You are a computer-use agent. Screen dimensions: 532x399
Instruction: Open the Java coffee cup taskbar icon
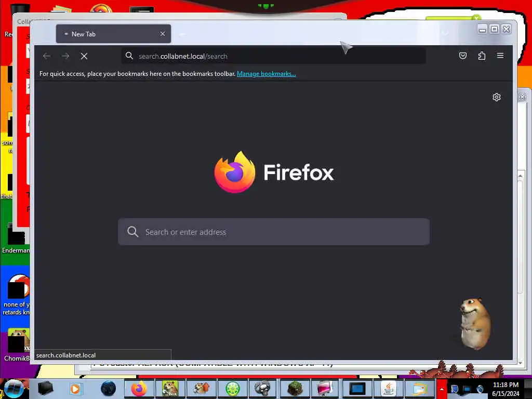(x=388, y=389)
